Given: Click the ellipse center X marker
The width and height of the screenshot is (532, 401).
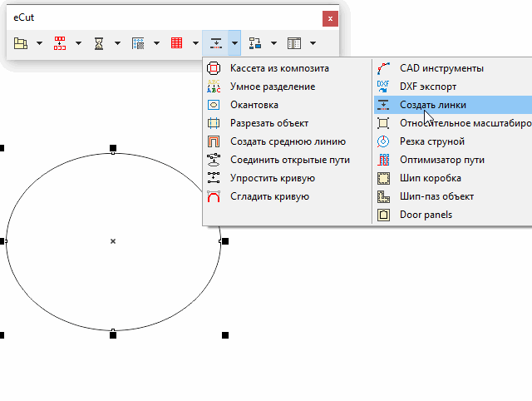Looking at the screenshot, I should [113, 241].
